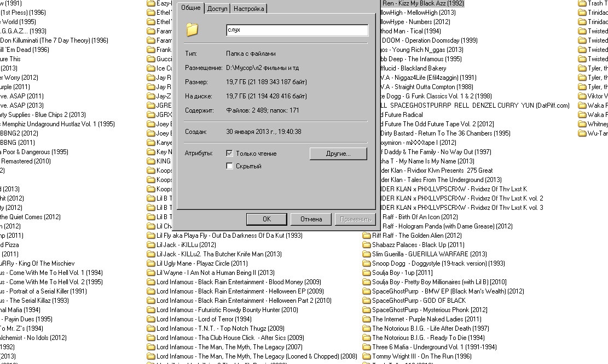The image size is (608, 364).
Task: Open the Настройка tab
Action: [248, 9]
